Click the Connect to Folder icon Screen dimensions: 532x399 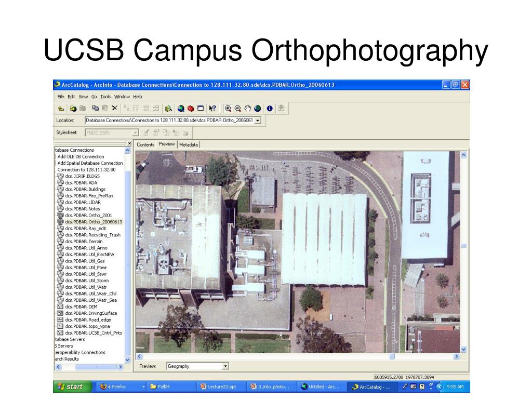point(73,109)
